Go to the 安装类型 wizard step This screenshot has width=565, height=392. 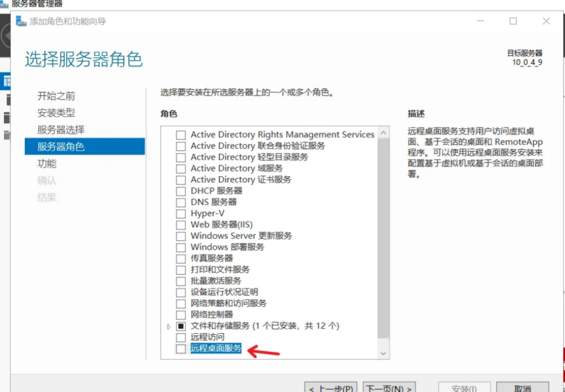tap(56, 113)
